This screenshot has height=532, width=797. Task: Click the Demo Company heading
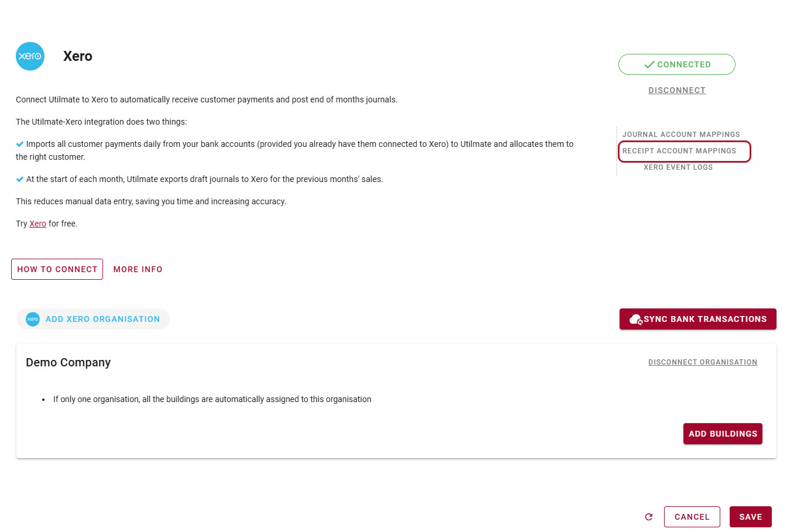tap(68, 362)
